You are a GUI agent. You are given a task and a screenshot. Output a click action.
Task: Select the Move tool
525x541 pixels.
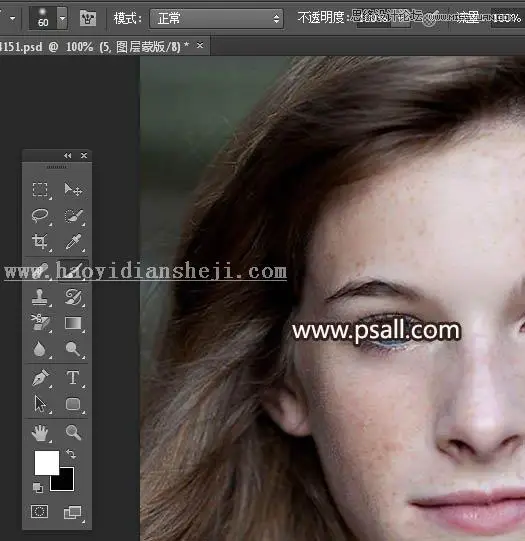pyautogui.click(x=73, y=189)
